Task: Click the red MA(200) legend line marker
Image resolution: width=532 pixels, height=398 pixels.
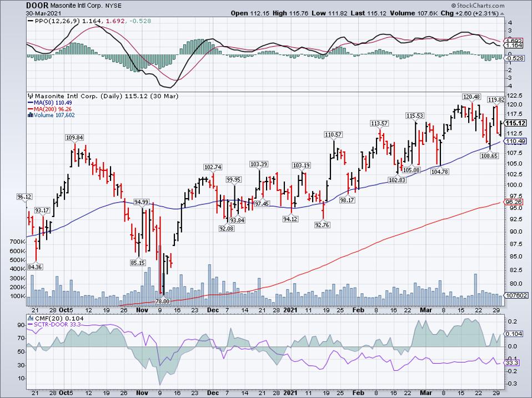Action: point(31,109)
